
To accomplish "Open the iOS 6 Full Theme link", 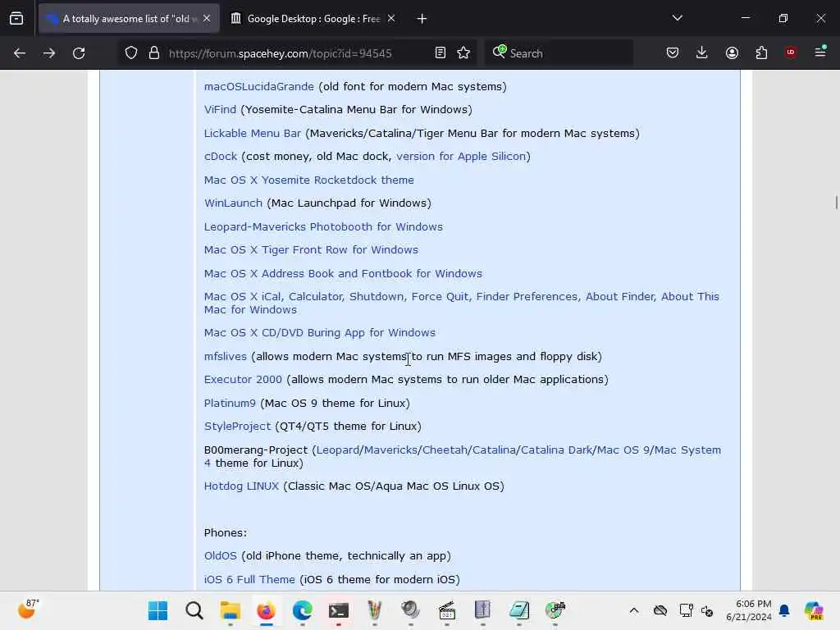I will [249, 580].
